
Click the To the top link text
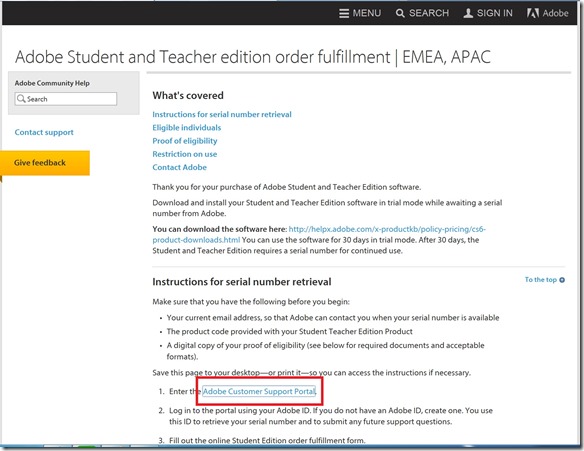[540, 280]
